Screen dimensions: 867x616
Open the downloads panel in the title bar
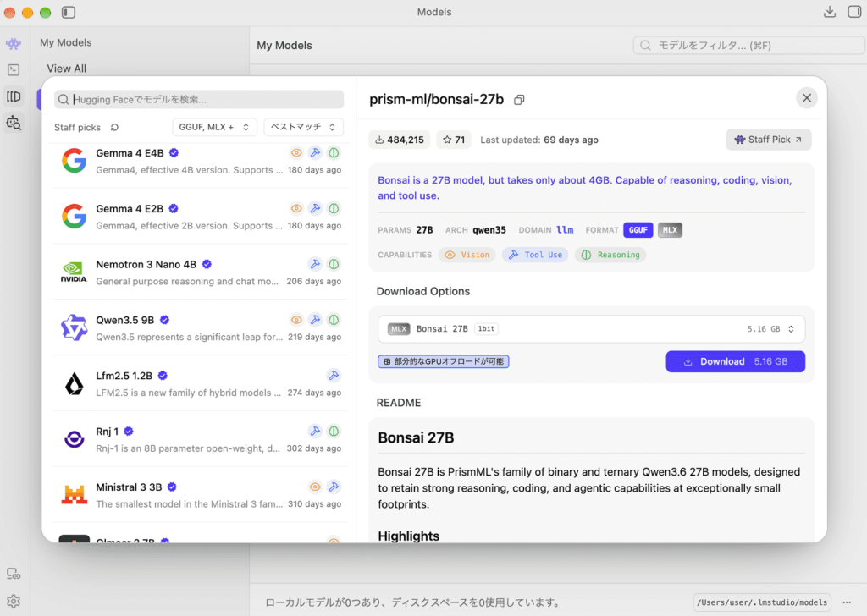tap(830, 12)
